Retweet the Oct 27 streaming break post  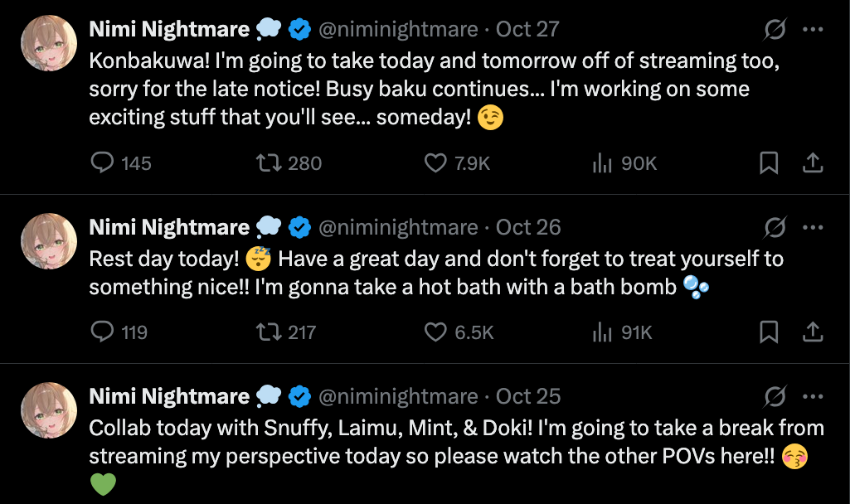[x=268, y=163]
